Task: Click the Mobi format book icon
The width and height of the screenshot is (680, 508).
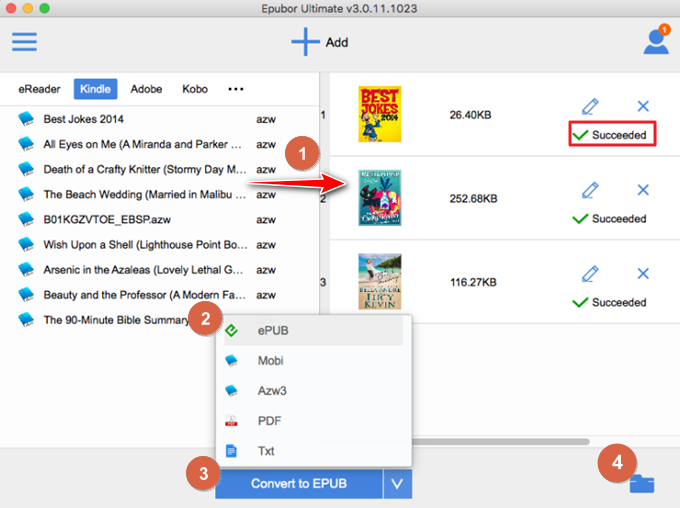Action: 232,361
